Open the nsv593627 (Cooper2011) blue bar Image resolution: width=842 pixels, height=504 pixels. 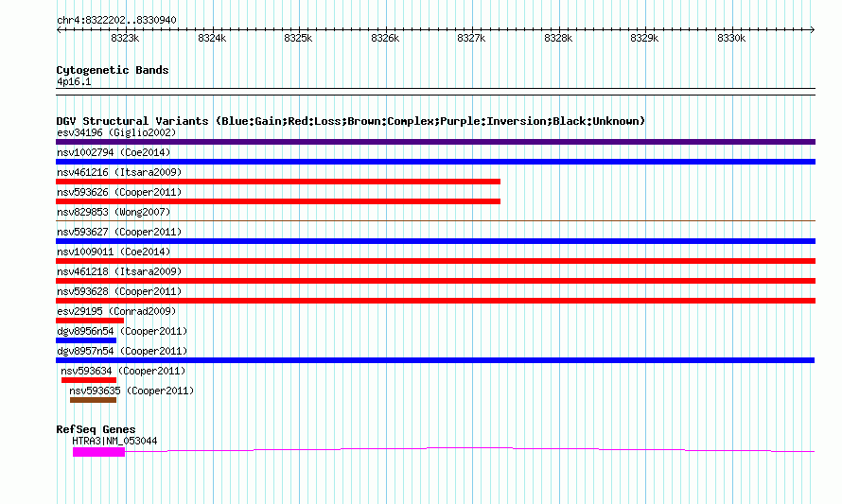tap(435, 241)
